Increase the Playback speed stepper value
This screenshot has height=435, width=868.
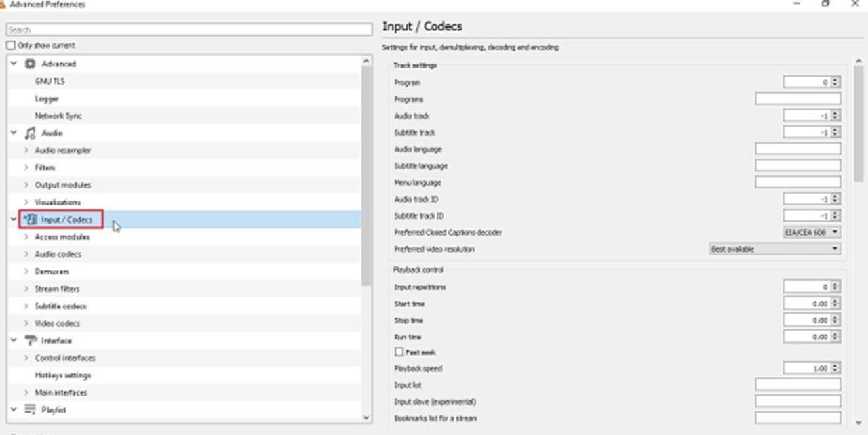click(x=835, y=366)
